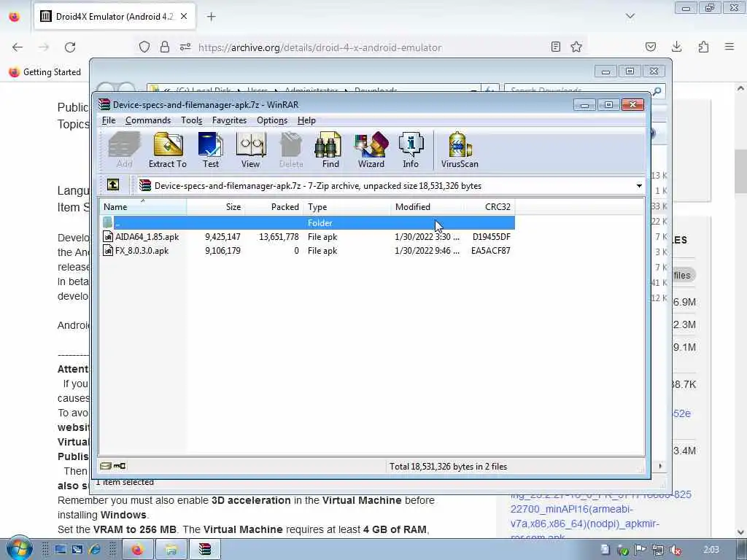Viewport: 747px width, 560px height.
Task: Sort file list by Modified column
Action: (x=427, y=206)
